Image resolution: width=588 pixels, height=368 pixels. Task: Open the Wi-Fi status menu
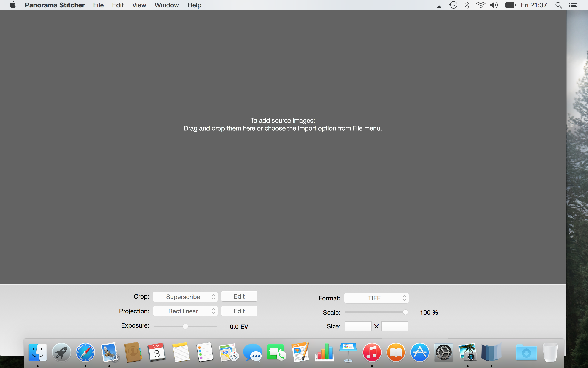[480, 5]
